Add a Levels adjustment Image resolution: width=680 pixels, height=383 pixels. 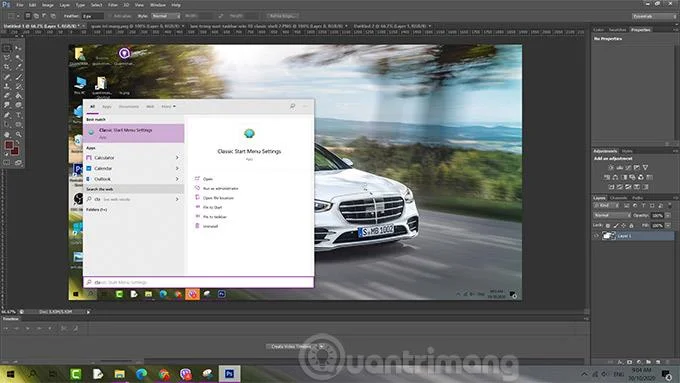(x=620, y=167)
